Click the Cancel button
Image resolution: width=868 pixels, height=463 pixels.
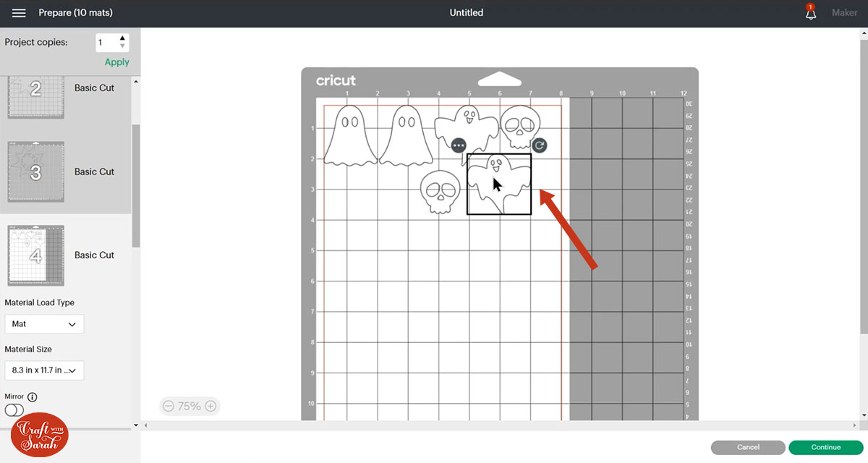[748, 447]
